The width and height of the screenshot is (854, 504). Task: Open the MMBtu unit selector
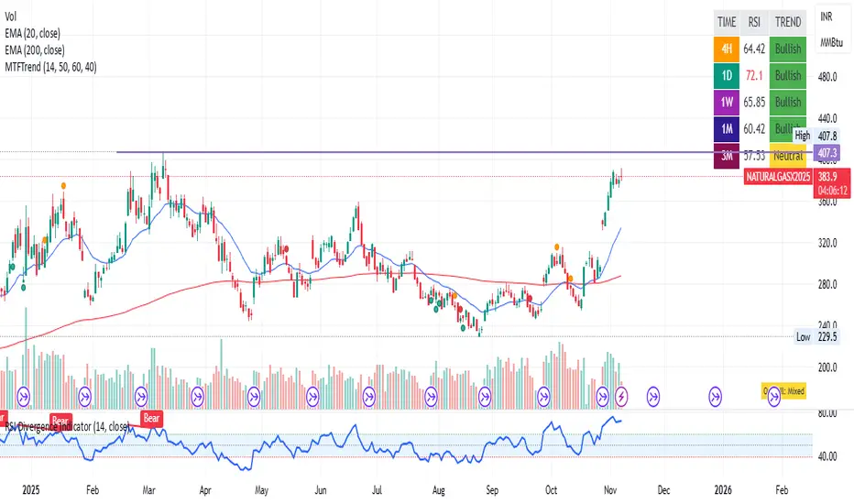coord(831,42)
